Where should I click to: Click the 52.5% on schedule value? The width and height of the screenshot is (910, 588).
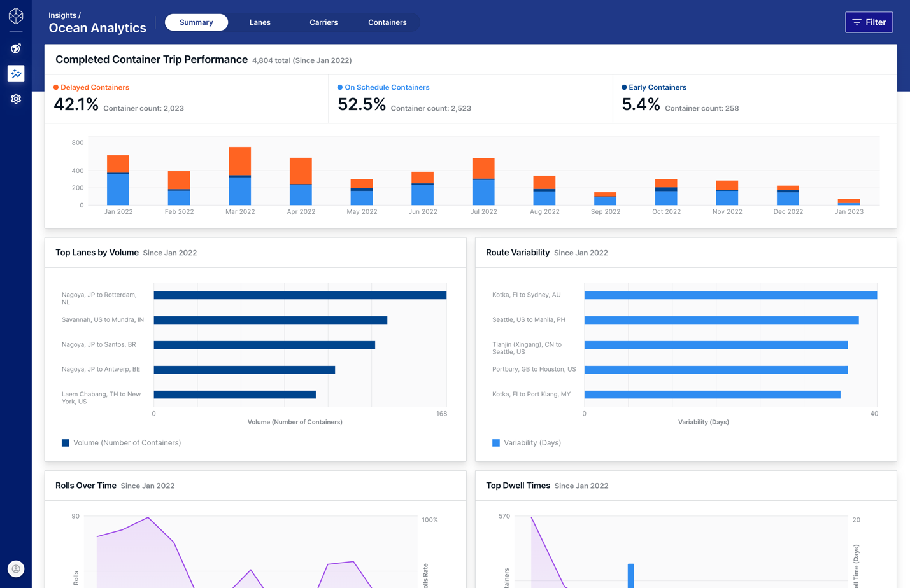pyautogui.click(x=362, y=104)
